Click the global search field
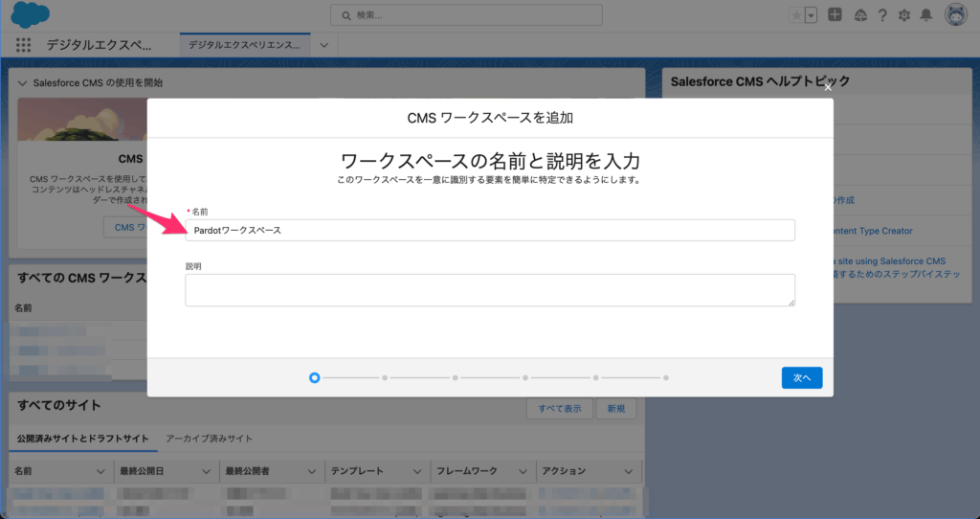 tap(466, 15)
